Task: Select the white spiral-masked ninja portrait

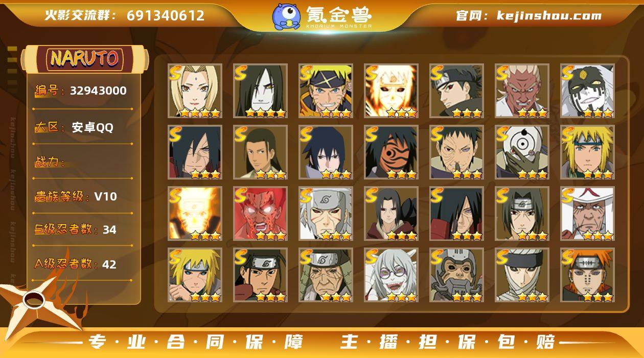Action: 522,152
